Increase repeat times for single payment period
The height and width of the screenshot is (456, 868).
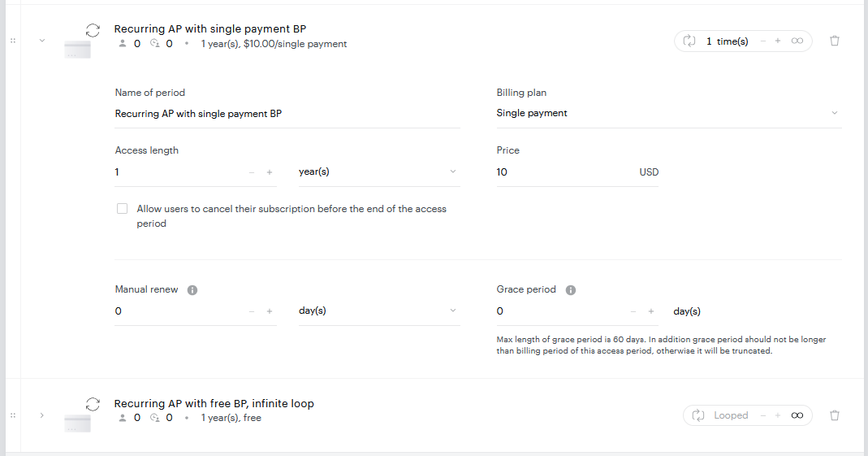coord(778,41)
